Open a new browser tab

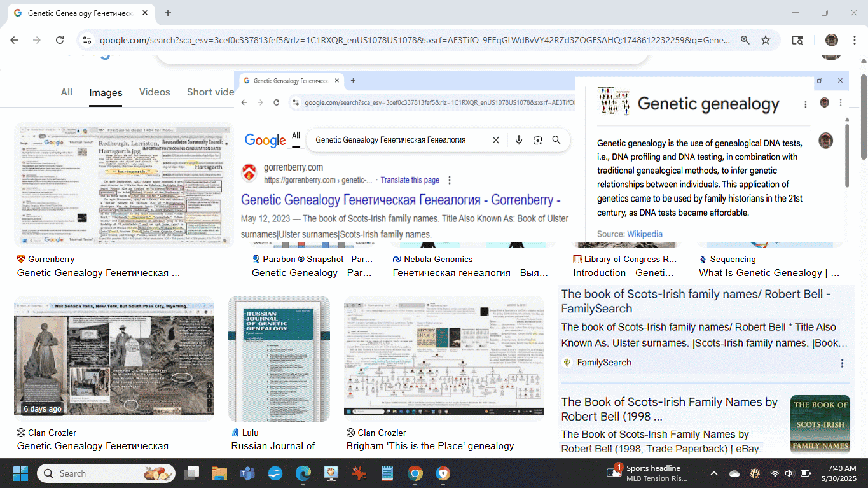168,13
